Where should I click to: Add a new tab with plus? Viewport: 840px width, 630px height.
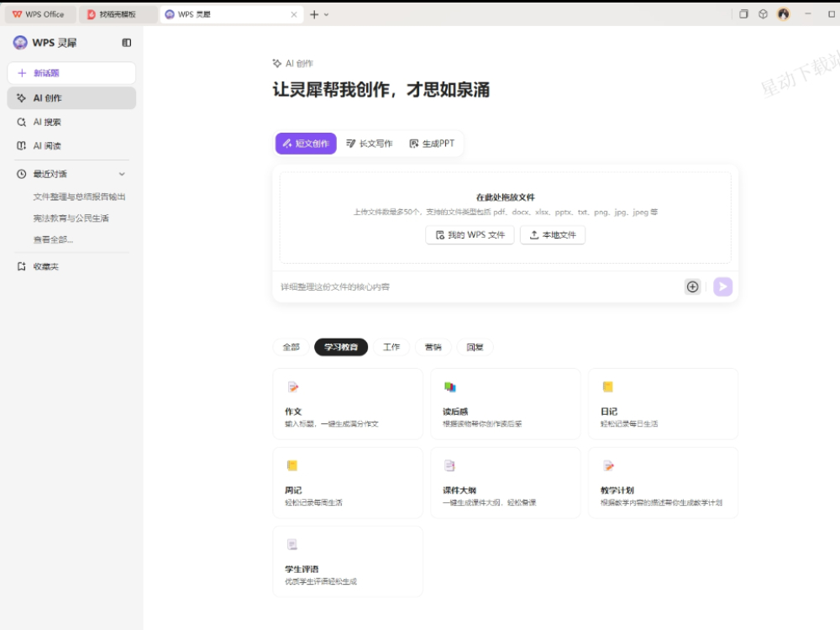click(x=314, y=14)
